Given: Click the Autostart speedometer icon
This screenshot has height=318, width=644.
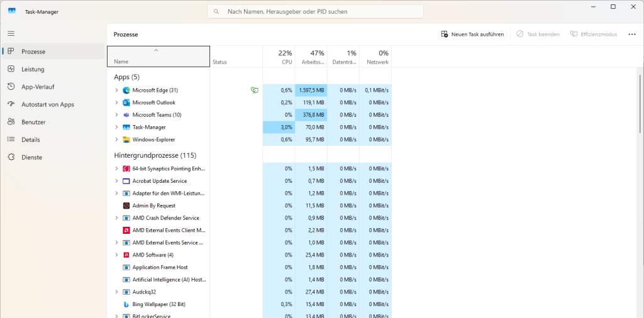Looking at the screenshot, I should pos(11,104).
